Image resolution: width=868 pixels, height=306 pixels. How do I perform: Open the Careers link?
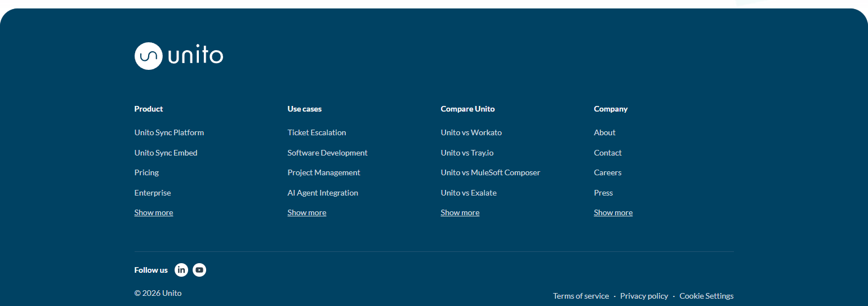pyautogui.click(x=608, y=172)
